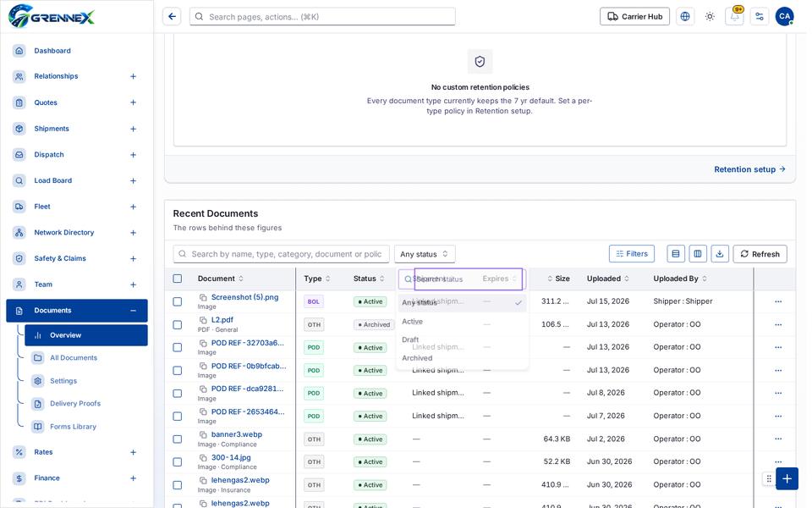Viewport: 812px width, 508px height.
Task: Select the 300-14.jpg row checkbox
Action: 177,462
